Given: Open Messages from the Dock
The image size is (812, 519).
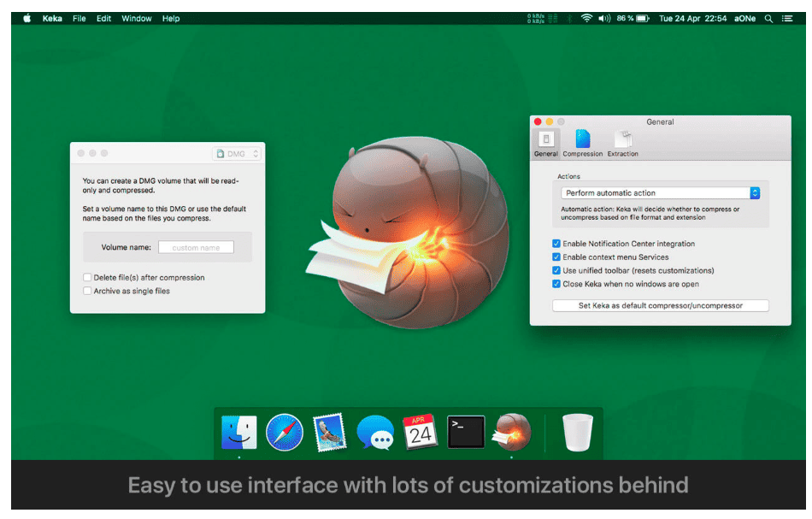Looking at the screenshot, I should [375, 432].
